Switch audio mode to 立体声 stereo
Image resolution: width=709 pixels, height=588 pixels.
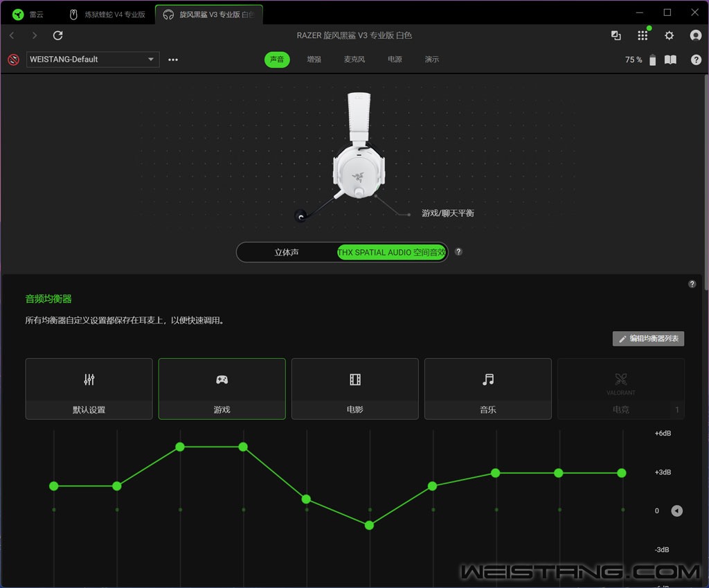pyautogui.click(x=287, y=252)
